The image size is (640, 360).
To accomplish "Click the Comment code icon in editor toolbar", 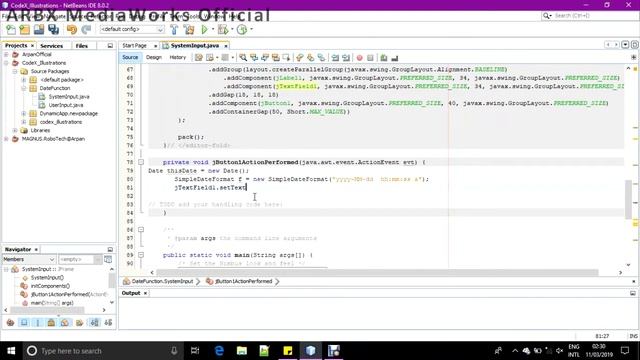I will [384, 58].
